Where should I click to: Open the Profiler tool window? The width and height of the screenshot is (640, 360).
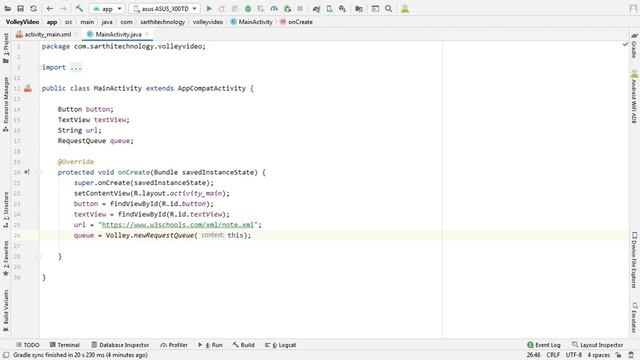174,345
